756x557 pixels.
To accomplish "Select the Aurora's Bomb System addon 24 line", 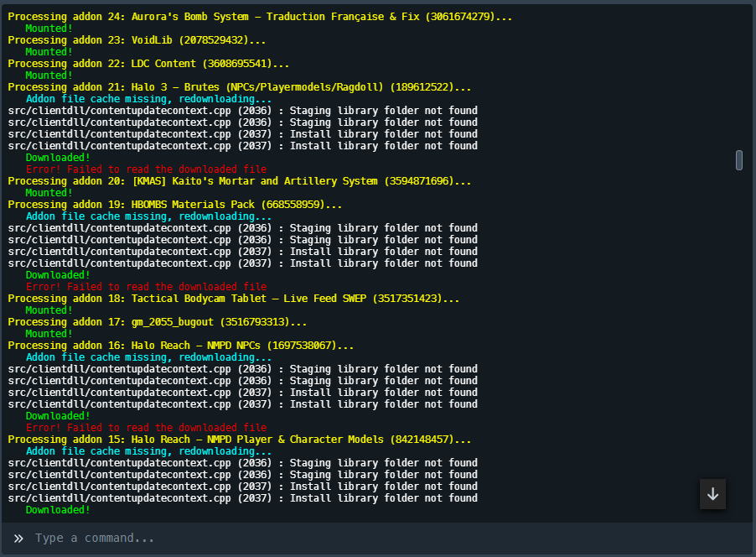I will tap(260, 17).
